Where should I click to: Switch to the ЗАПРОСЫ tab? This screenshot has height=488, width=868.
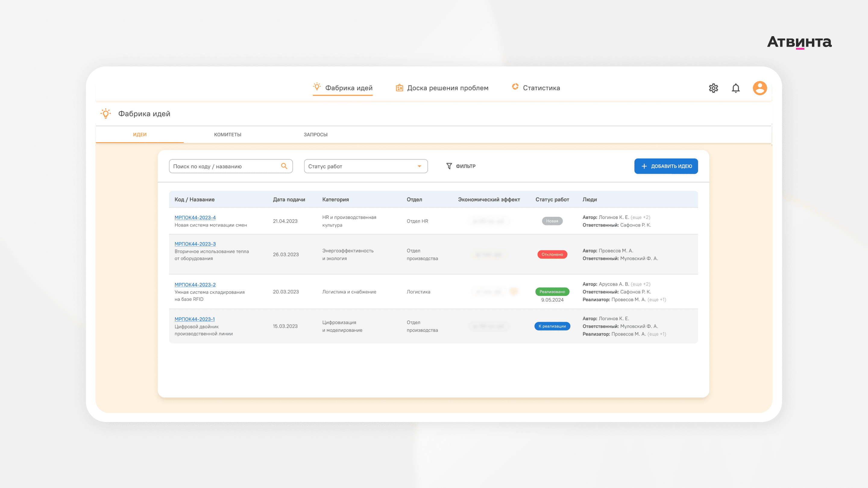[x=315, y=134]
